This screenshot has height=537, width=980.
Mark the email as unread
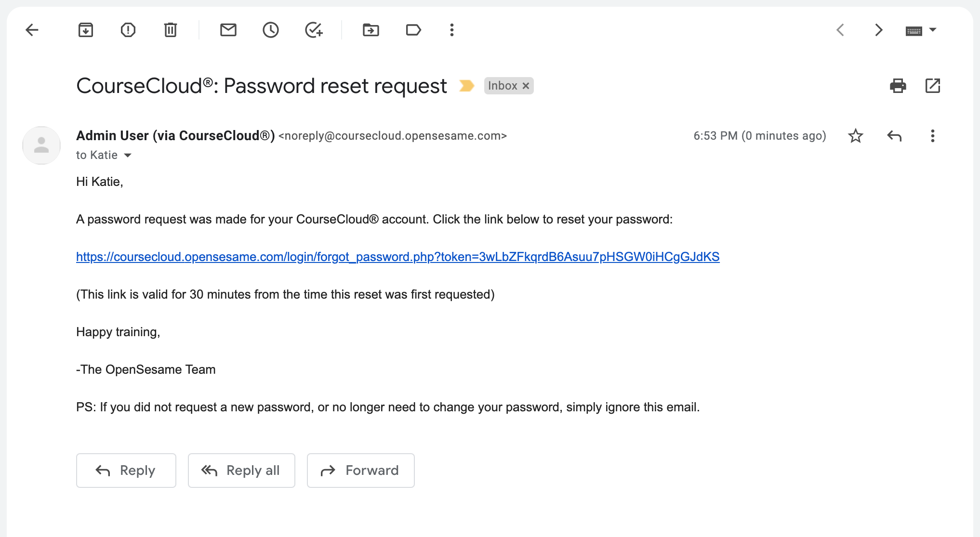click(228, 30)
